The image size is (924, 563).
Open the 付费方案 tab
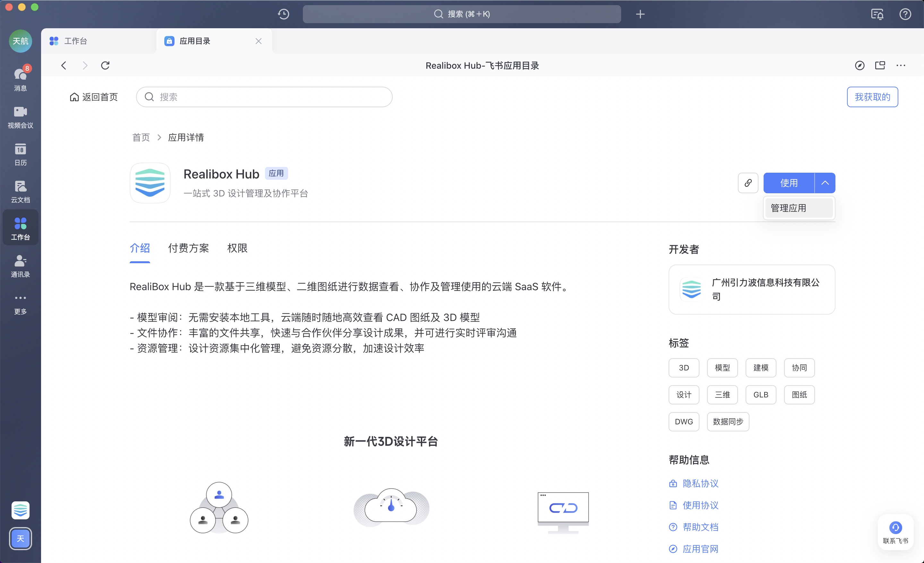point(188,248)
